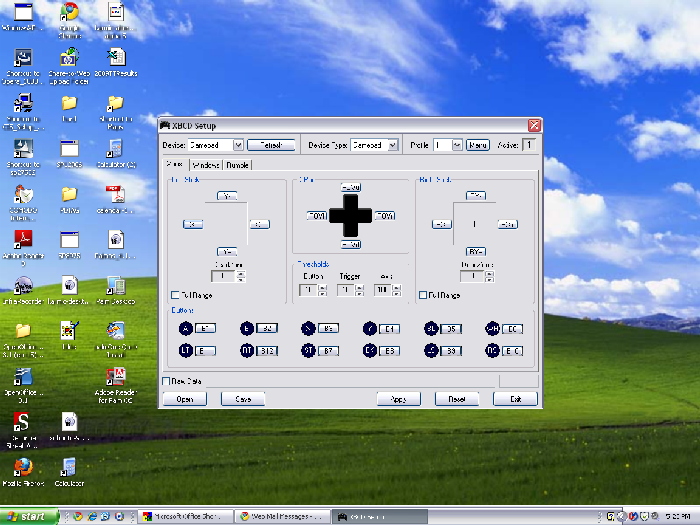Toggle the Raw Data checkbox
The width and height of the screenshot is (700, 525).
click(x=166, y=381)
